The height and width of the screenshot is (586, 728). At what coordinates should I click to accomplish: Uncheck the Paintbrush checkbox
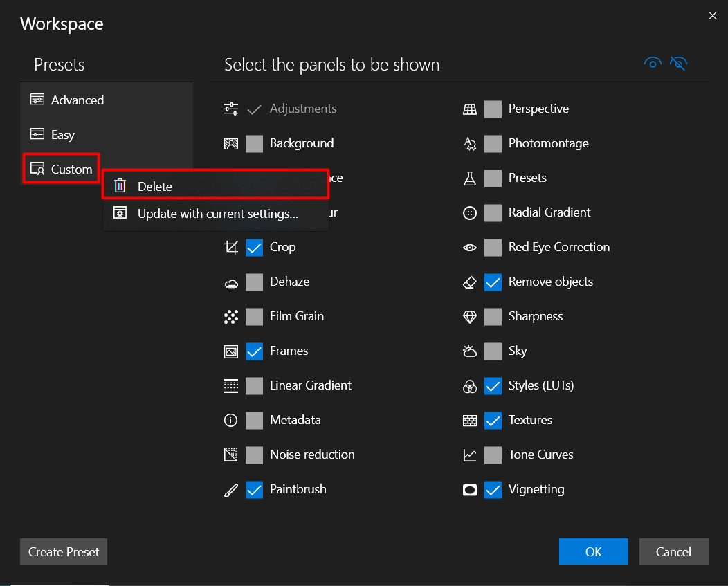254,490
